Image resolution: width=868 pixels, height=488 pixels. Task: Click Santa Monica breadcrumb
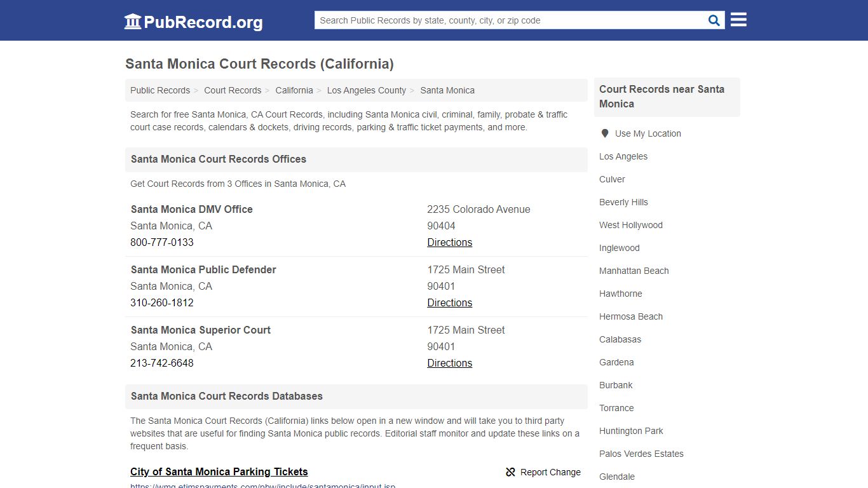coord(447,90)
